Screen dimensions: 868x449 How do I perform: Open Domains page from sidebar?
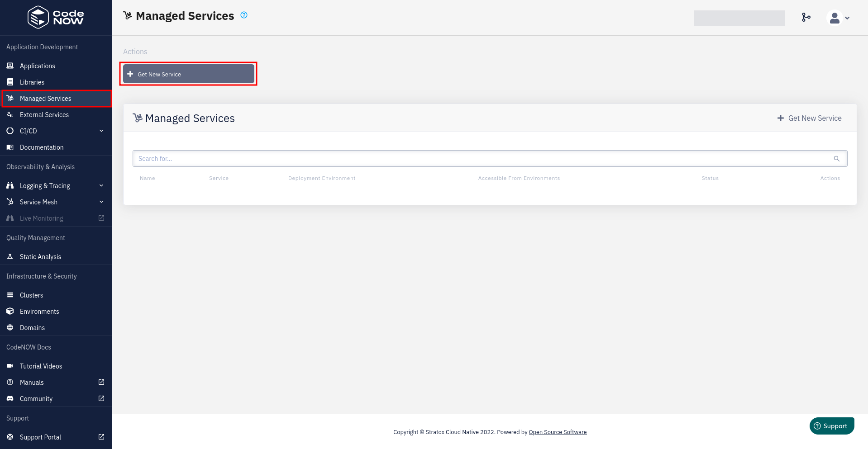point(33,328)
